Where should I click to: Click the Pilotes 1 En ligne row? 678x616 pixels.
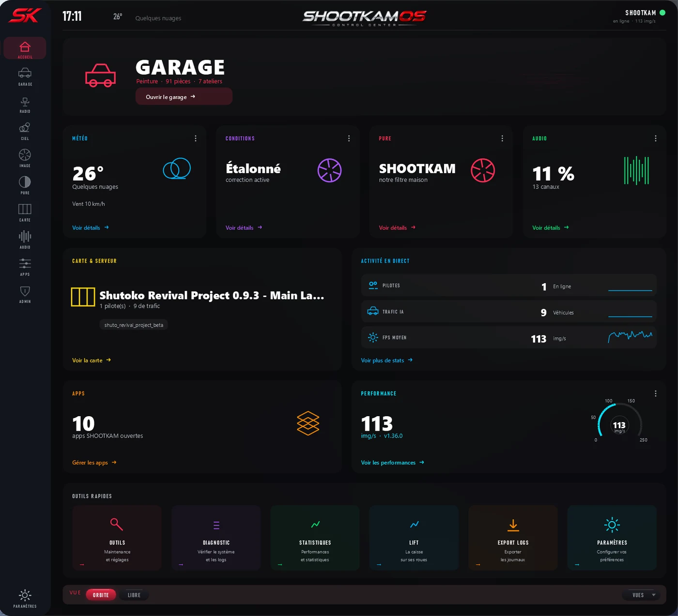click(x=508, y=285)
